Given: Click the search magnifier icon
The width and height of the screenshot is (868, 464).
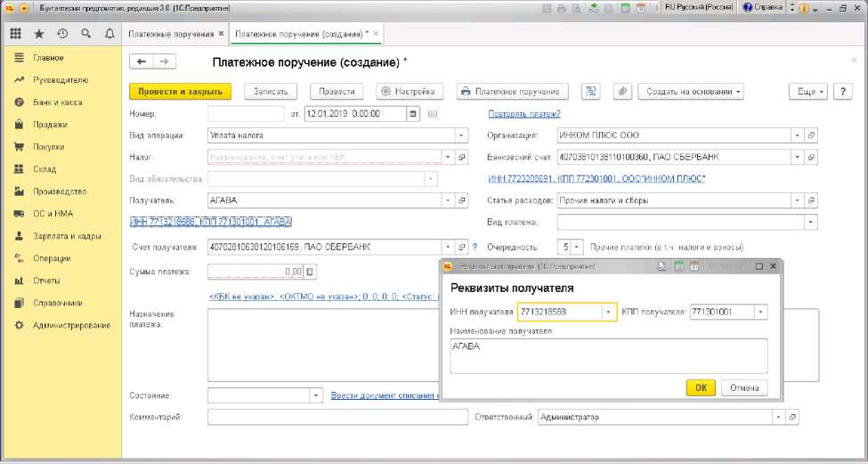Looking at the screenshot, I should point(86,34).
